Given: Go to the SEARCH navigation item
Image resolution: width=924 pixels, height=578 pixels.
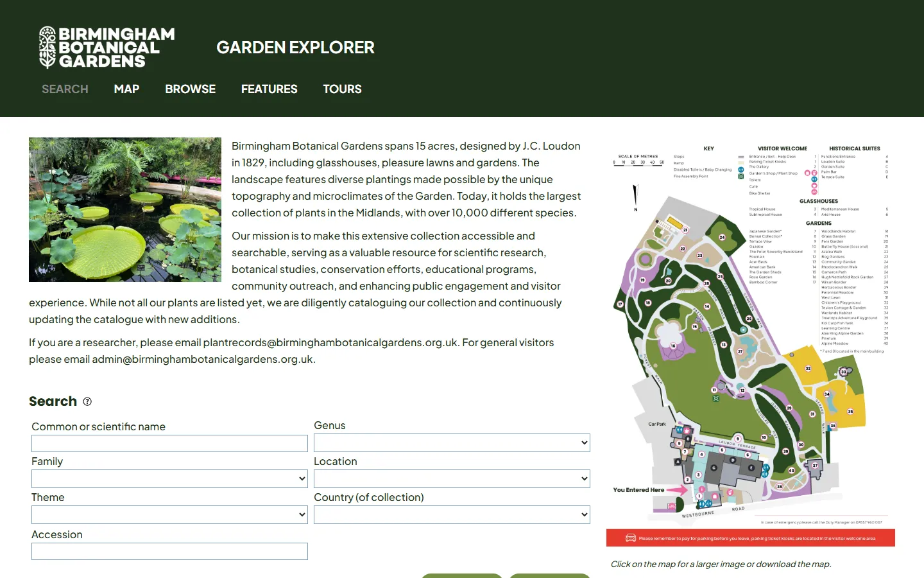Looking at the screenshot, I should 65,89.
